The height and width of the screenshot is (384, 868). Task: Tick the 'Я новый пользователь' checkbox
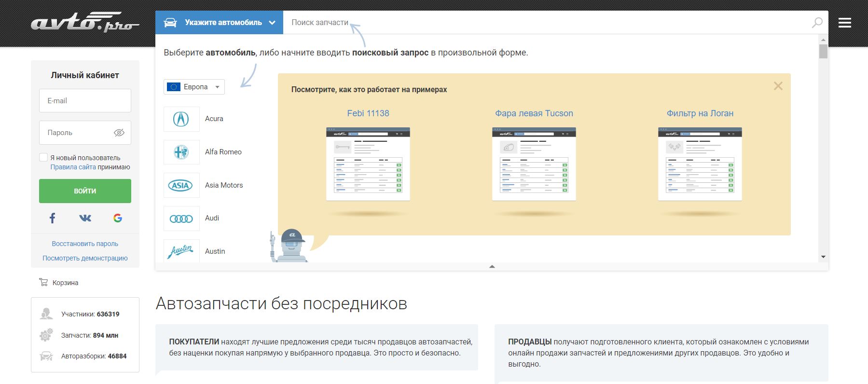43,157
